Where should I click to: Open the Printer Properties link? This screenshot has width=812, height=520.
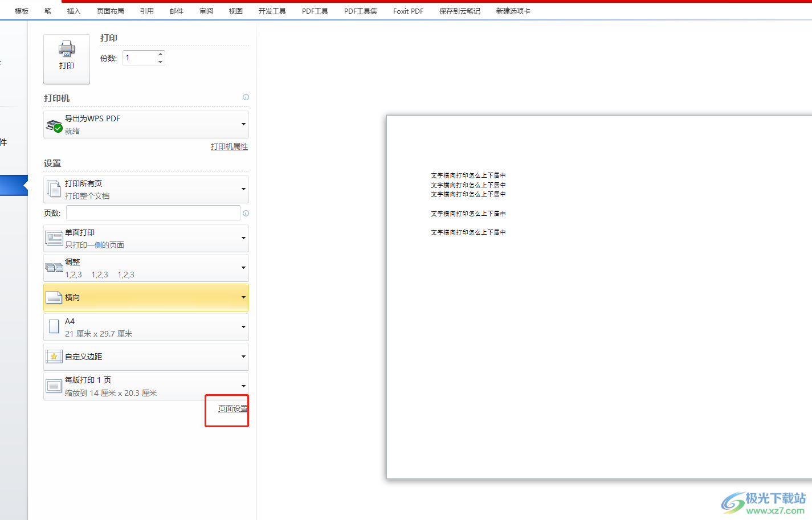point(229,146)
